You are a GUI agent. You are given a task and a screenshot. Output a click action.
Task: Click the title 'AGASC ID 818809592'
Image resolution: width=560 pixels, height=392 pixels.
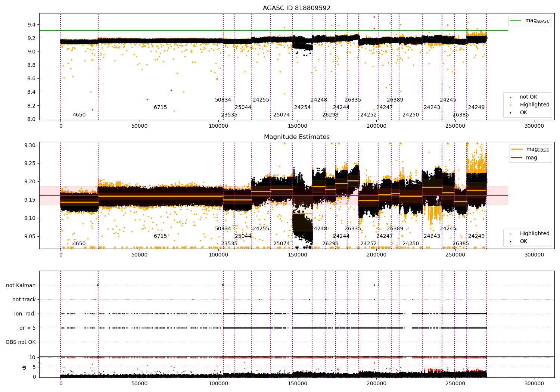tap(296, 8)
